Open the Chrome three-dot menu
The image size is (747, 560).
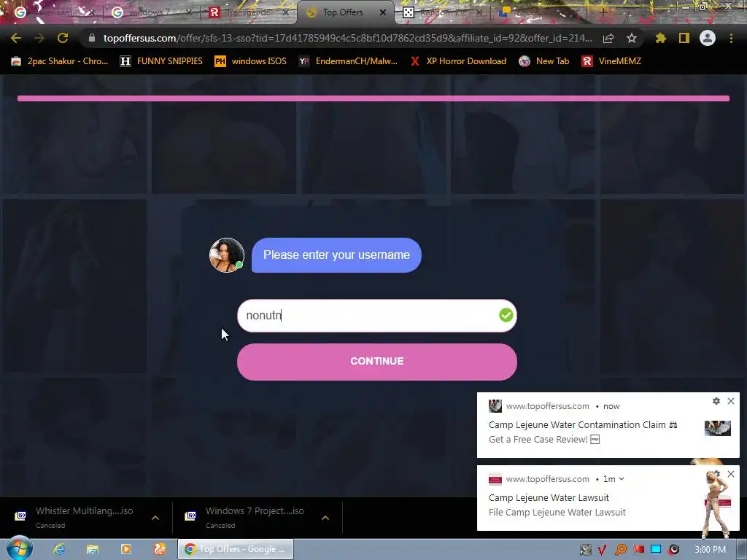[x=731, y=38]
